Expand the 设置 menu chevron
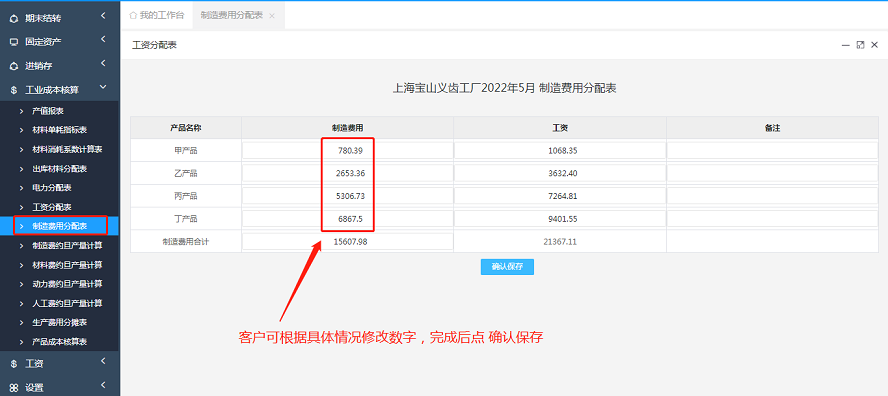 pyautogui.click(x=103, y=385)
